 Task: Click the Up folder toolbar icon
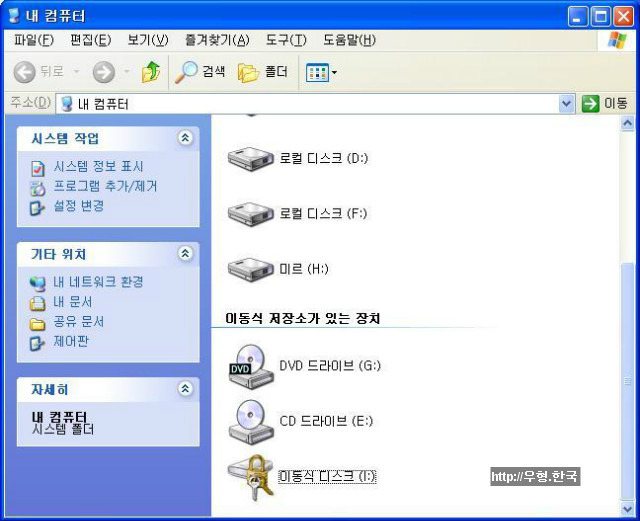point(151,72)
